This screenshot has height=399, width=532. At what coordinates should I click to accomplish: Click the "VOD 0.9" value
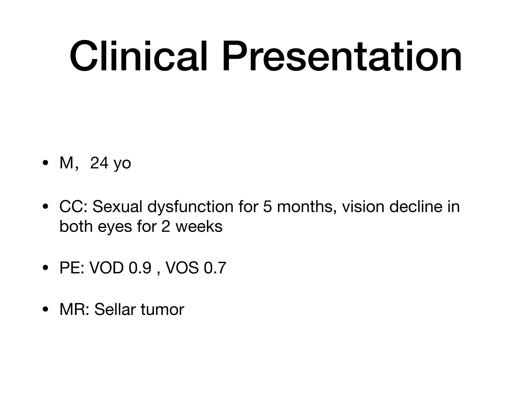[120, 268]
